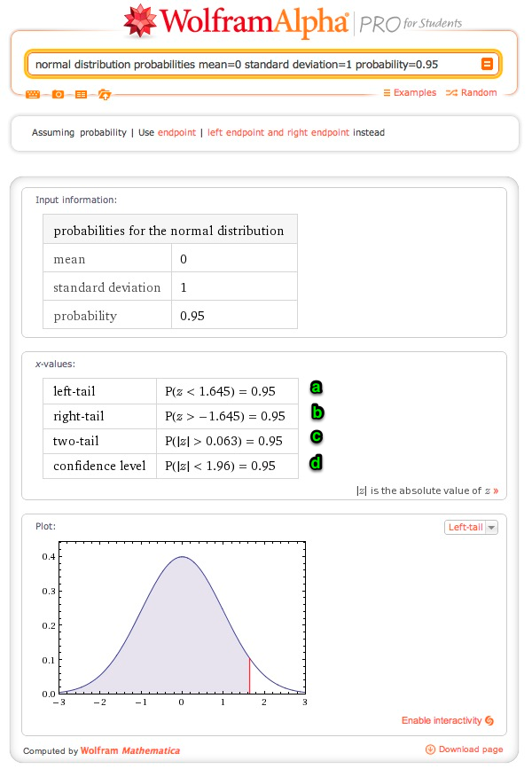Switch to left endpoint and right endpoint assumption
532x769 pixels.
[x=275, y=133]
